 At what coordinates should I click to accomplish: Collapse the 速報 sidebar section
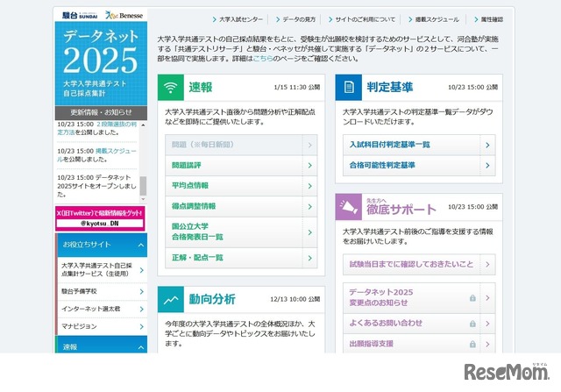(x=141, y=347)
